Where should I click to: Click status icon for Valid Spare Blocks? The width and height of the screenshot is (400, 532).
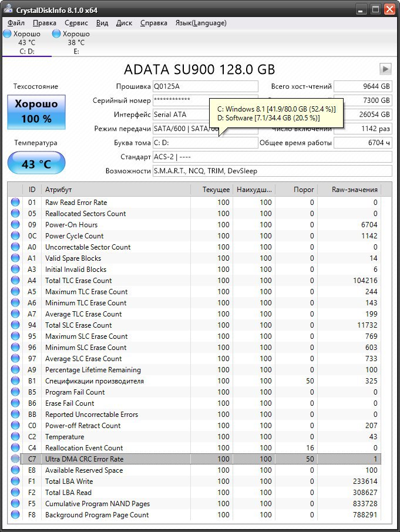coord(15,258)
